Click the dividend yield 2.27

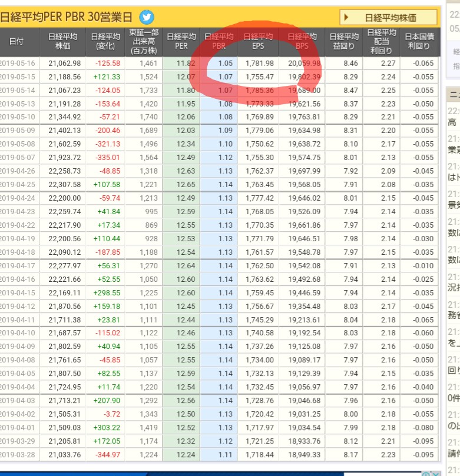(x=388, y=64)
